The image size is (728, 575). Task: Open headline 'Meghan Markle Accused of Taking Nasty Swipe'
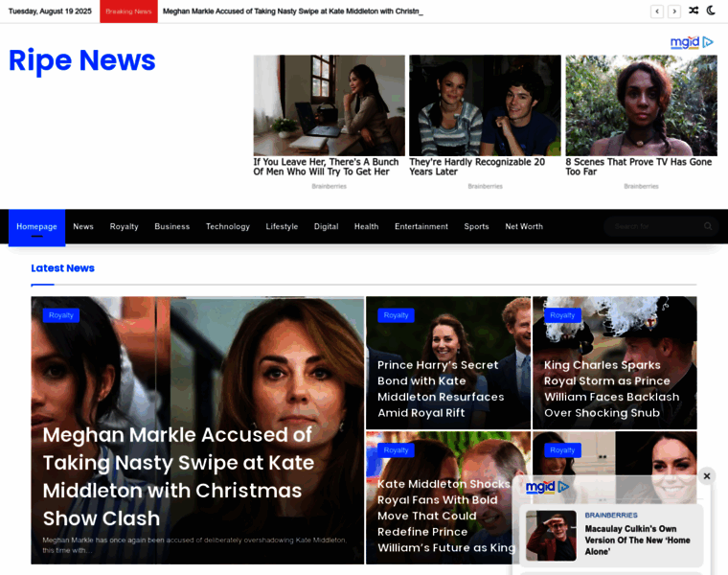click(x=178, y=476)
